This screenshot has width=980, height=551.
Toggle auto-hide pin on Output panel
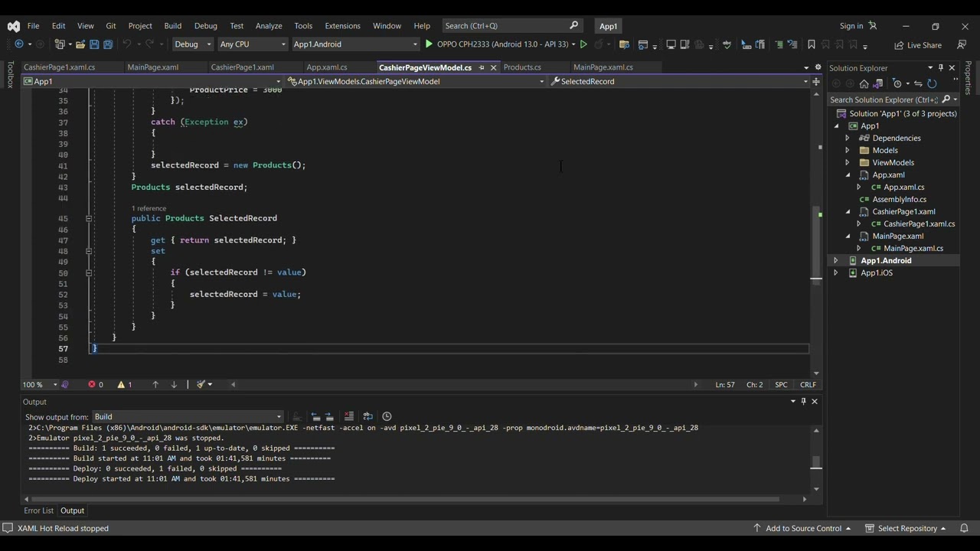[803, 402]
